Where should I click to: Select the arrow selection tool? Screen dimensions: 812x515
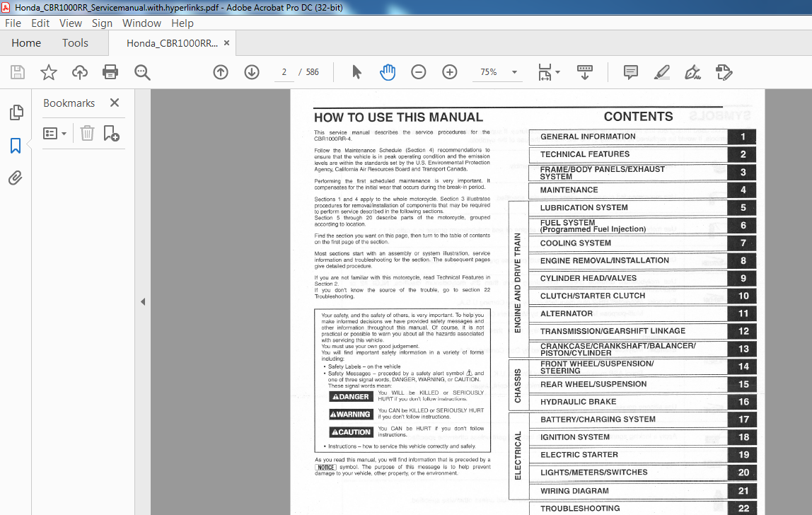tap(356, 72)
